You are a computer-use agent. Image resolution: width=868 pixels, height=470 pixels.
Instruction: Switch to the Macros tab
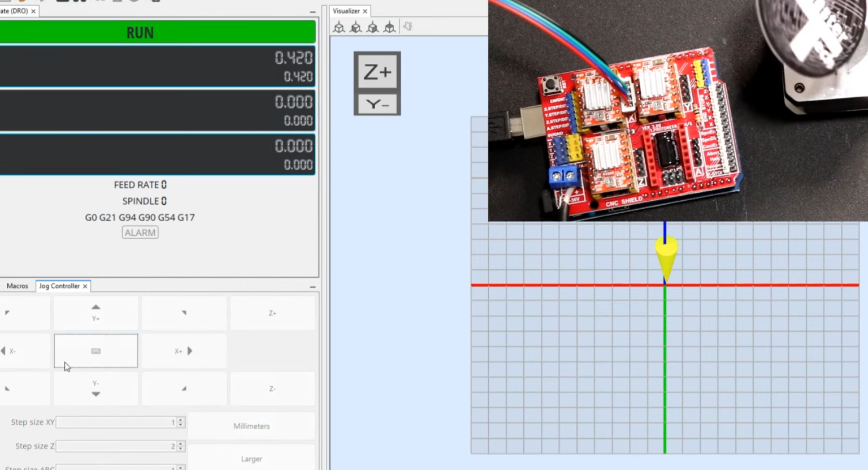(x=18, y=286)
